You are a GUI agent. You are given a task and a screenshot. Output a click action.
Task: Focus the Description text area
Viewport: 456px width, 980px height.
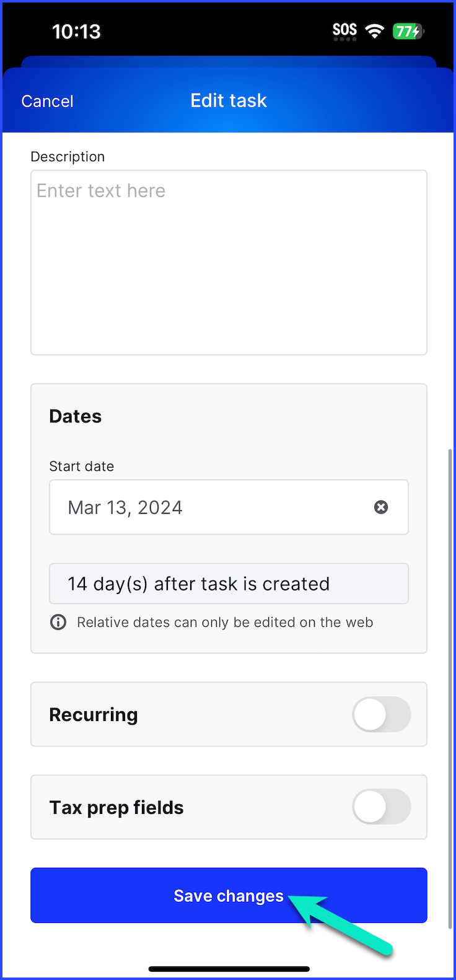(229, 263)
